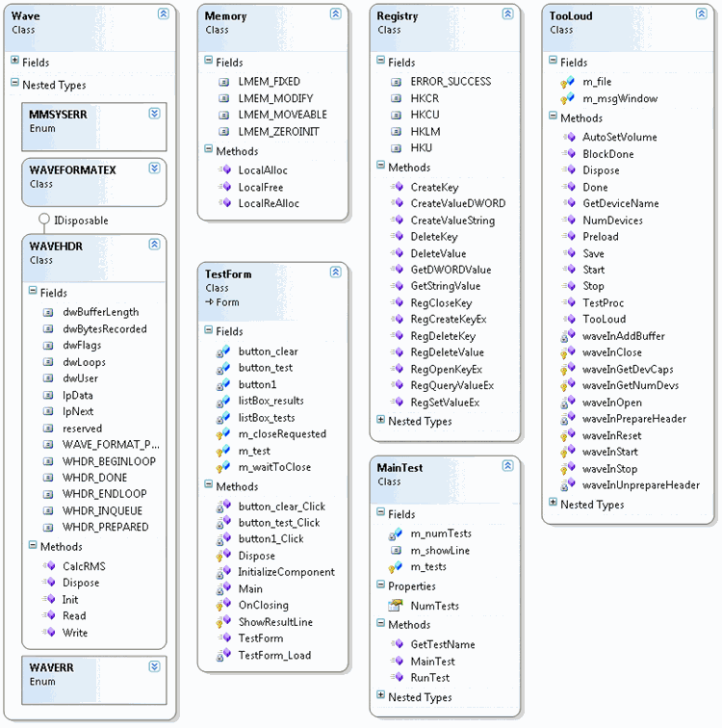
Task: Select the listBox_results field
Action: pyautogui.click(x=271, y=401)
